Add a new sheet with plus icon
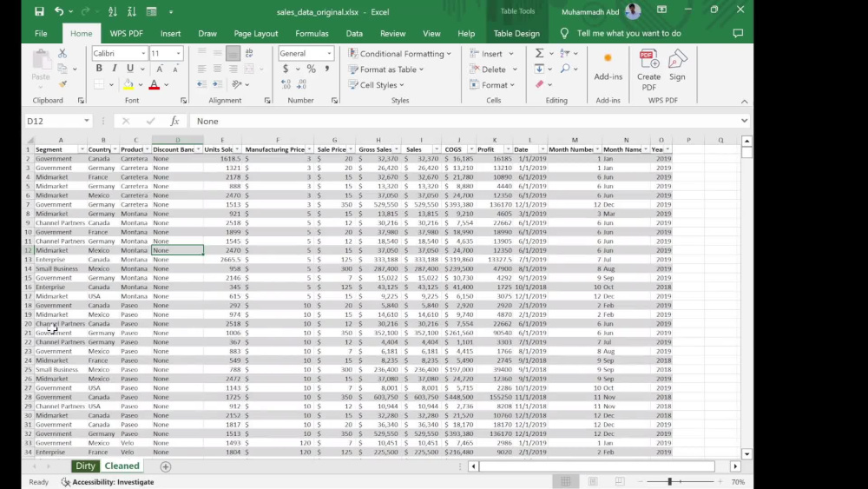 [x=166, y=466]
